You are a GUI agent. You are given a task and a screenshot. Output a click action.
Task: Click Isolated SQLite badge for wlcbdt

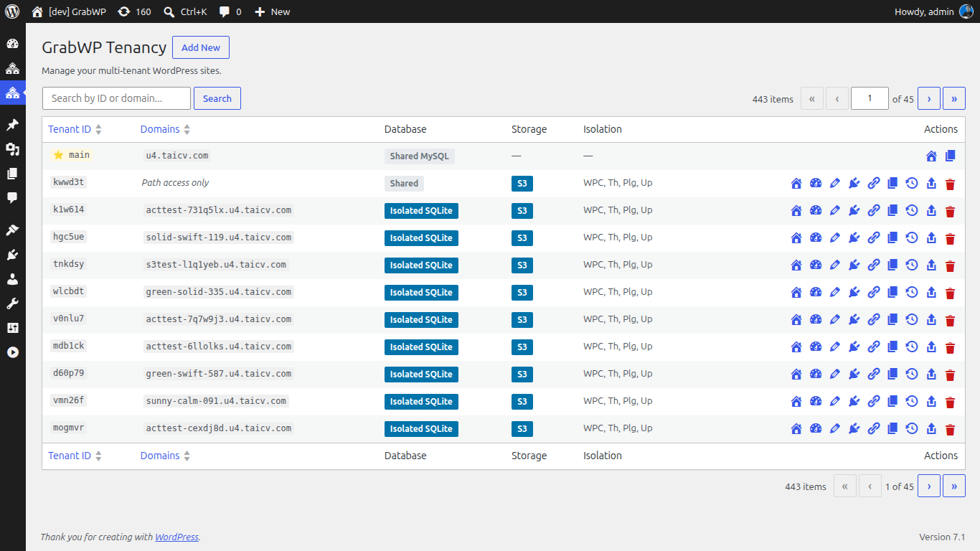[421, 293]
